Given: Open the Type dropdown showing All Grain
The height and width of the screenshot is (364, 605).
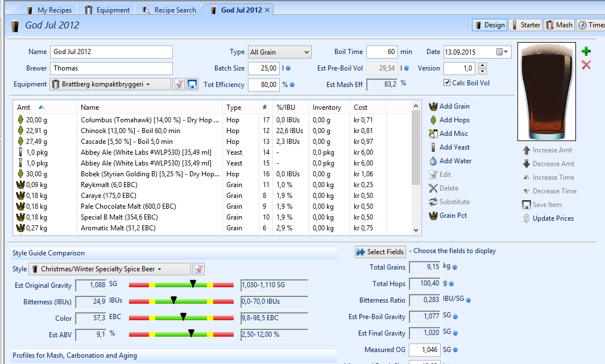Looking at the screenshot, I should (x=279, y=52).
